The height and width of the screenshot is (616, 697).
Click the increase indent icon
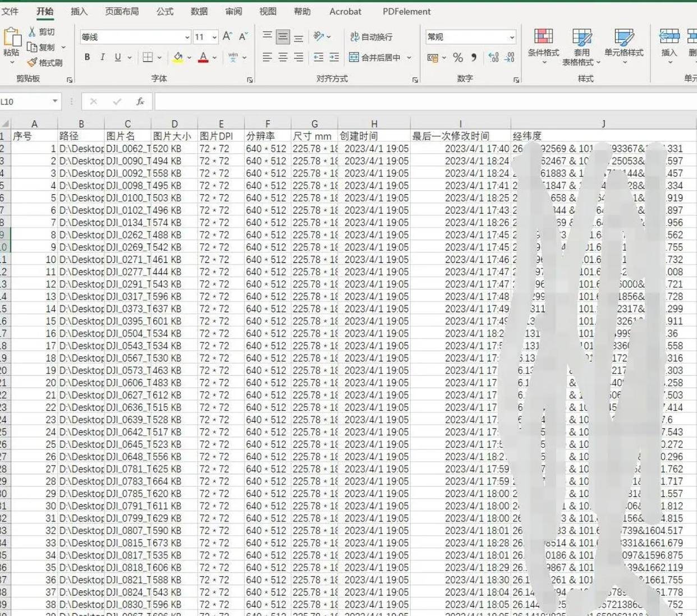[x=334, y=57]
